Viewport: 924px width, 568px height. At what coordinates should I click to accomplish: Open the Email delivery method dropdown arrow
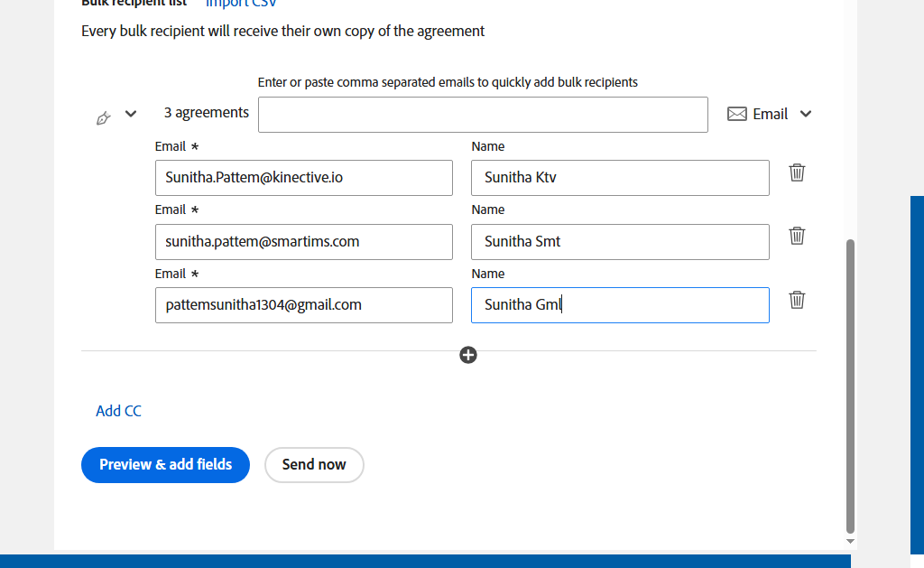(x=806, y=114)
